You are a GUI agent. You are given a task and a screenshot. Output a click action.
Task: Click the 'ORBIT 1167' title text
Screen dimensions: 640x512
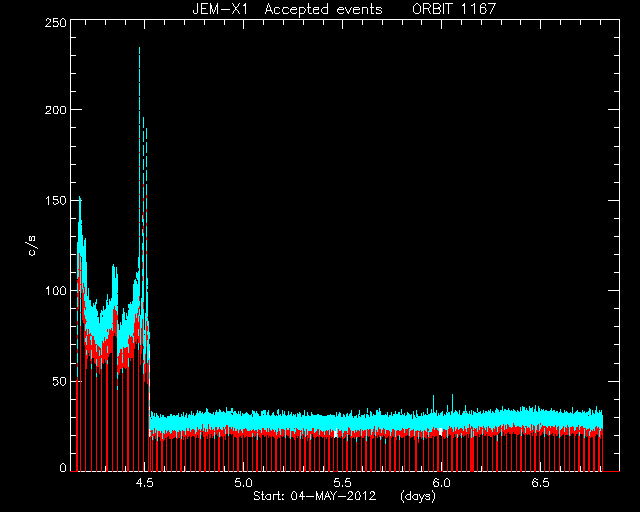point(454,9)
